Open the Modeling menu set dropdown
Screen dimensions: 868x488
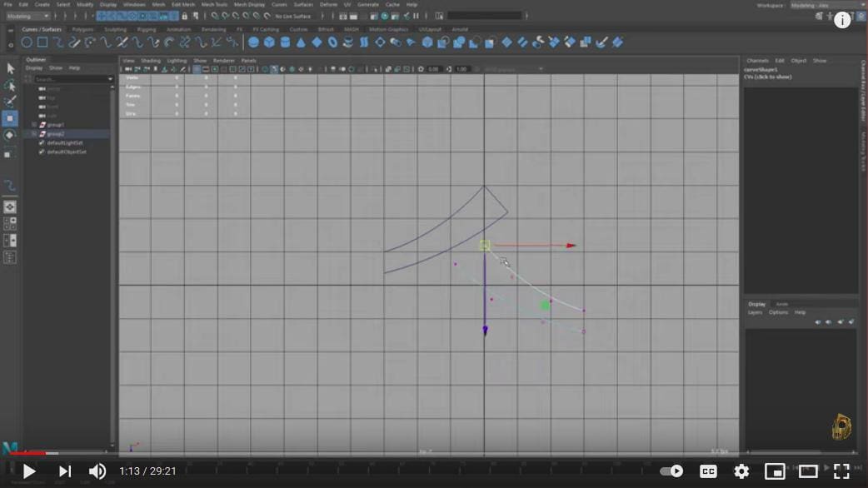(x=27, y=16)
